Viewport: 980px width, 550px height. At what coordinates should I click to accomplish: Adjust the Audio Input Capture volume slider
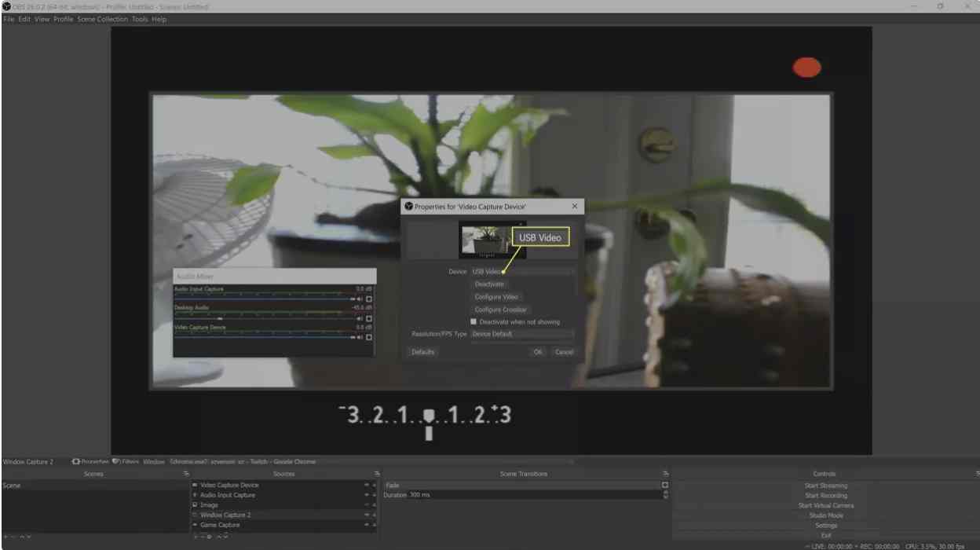(265, 299)
